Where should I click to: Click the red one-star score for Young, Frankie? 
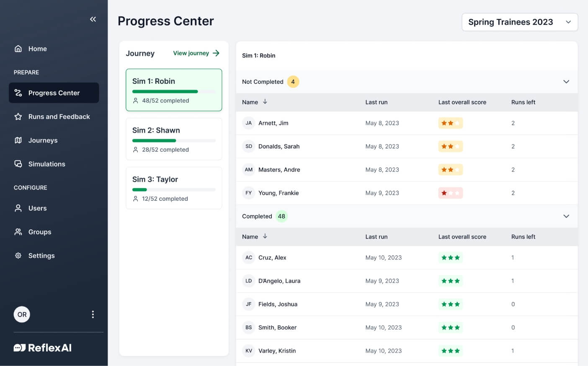[451, 193]
